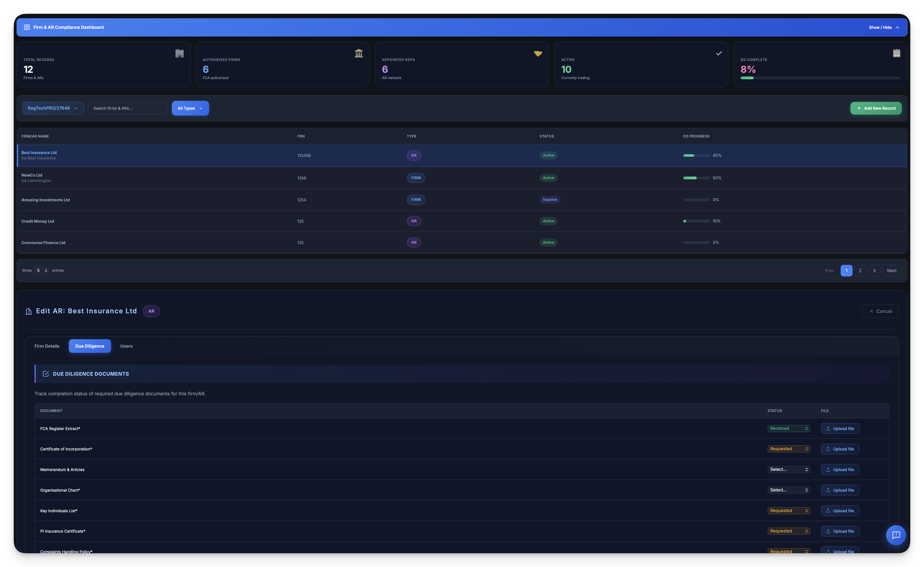
Task: Open the Users tab
Action: click(x=126, y=346)
